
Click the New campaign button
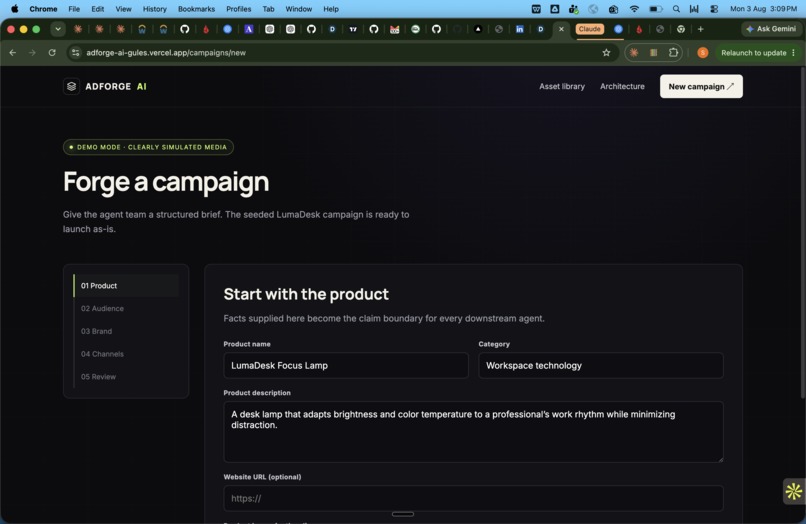[701, 86]
